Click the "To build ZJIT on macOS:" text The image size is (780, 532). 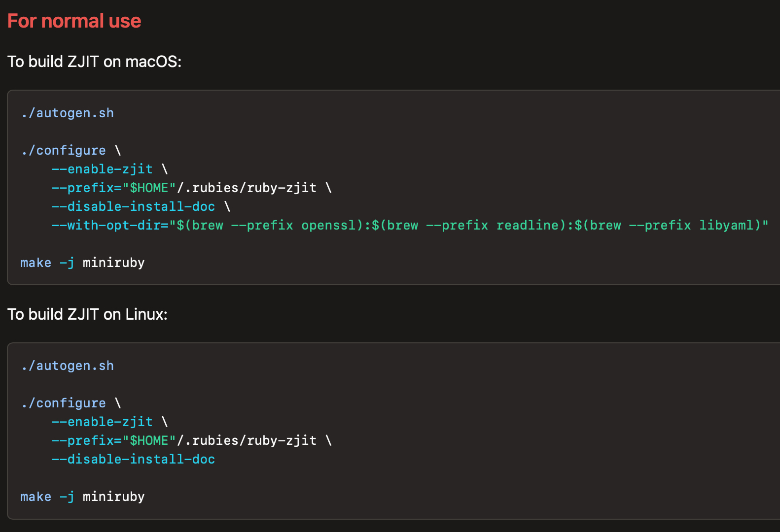(94, 62)
